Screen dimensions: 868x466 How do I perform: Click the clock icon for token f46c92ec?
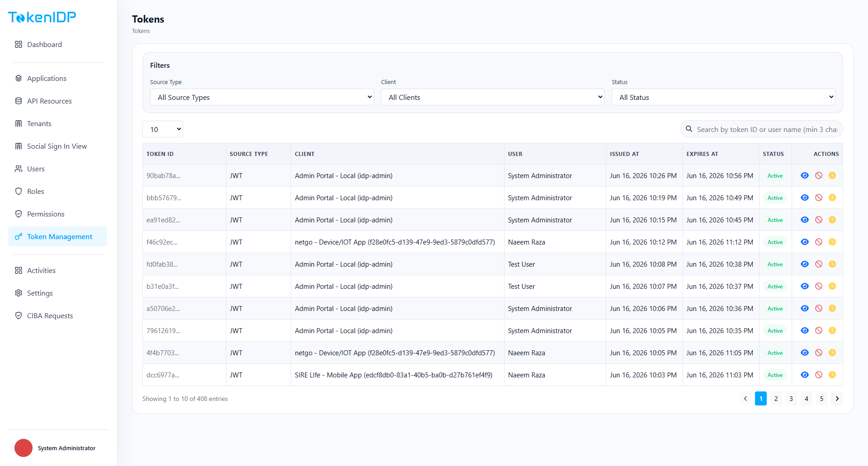pyautogui.click(x=832, y=242)
